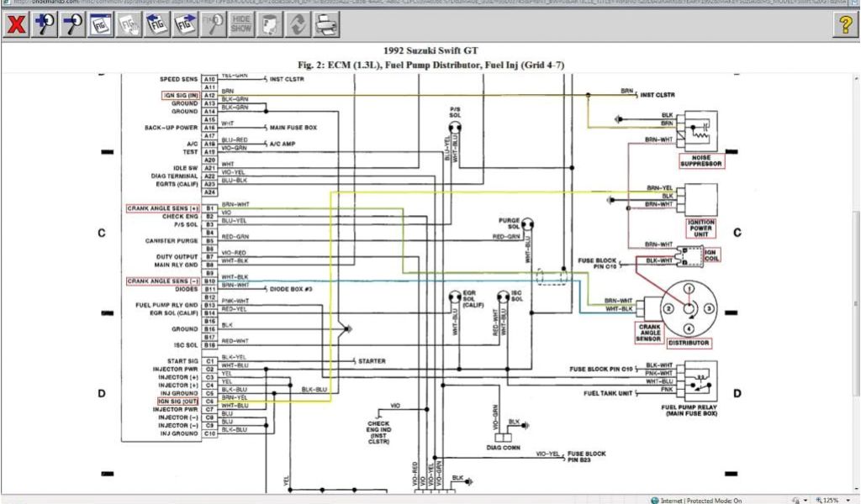Screen dimensions: 861x504
Task: Go to next figure with right-arrow FIG icon
Action: [186, 24]
